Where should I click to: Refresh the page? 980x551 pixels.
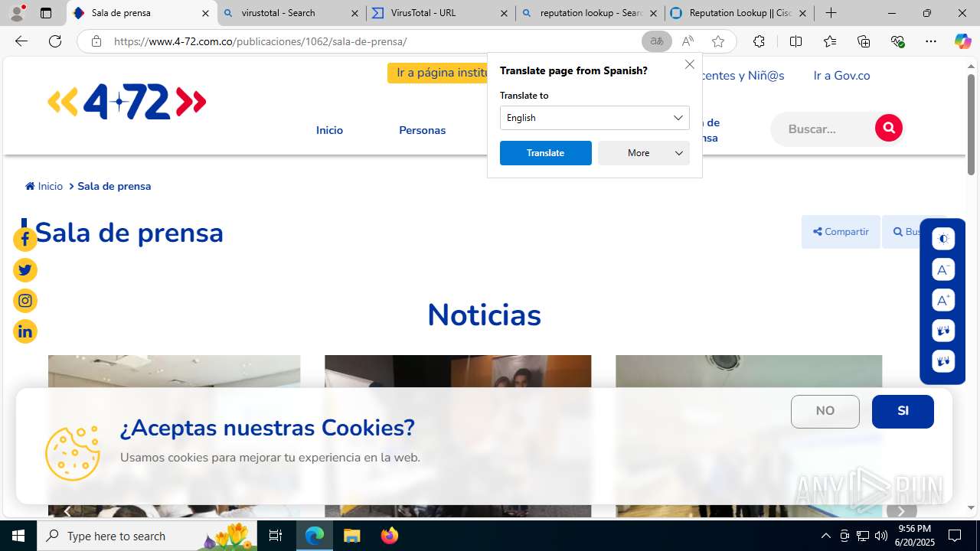[55, 41]
